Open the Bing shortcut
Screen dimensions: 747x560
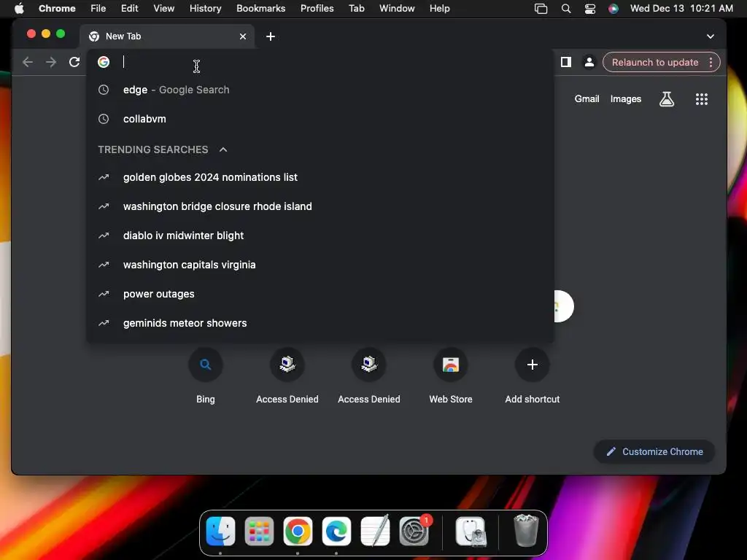[205, 376]
